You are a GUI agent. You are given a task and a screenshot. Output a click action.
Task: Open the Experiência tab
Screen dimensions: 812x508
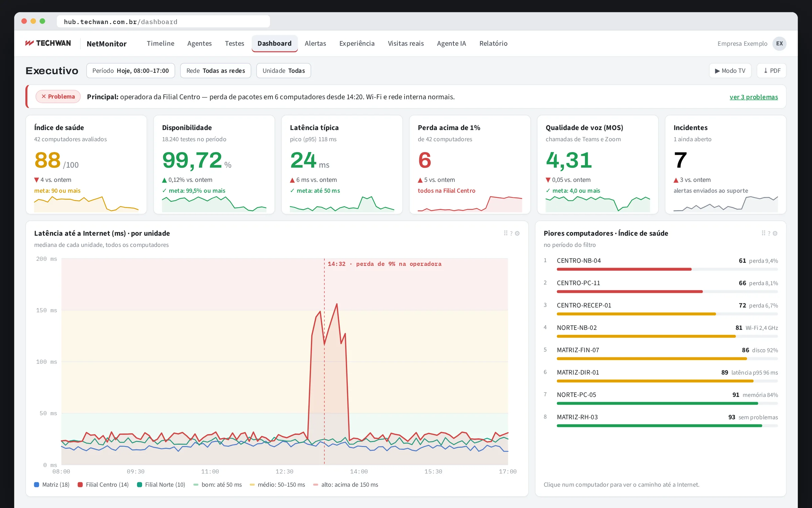[357, 43]
